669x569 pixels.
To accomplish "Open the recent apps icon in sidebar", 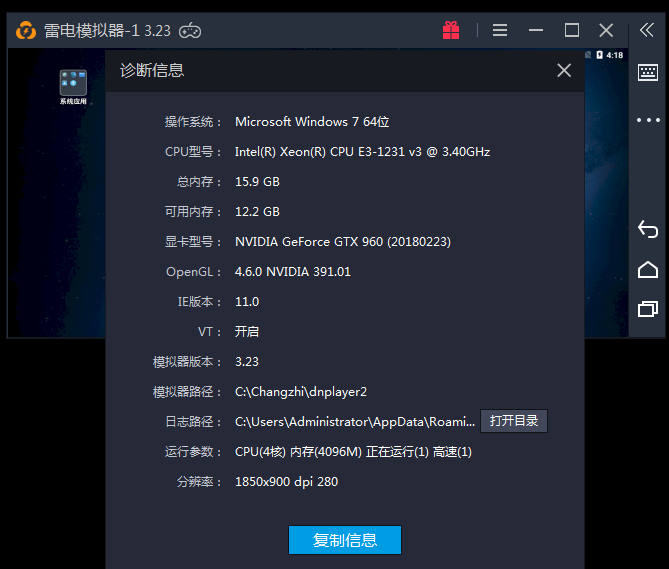I will click(647, 309).
